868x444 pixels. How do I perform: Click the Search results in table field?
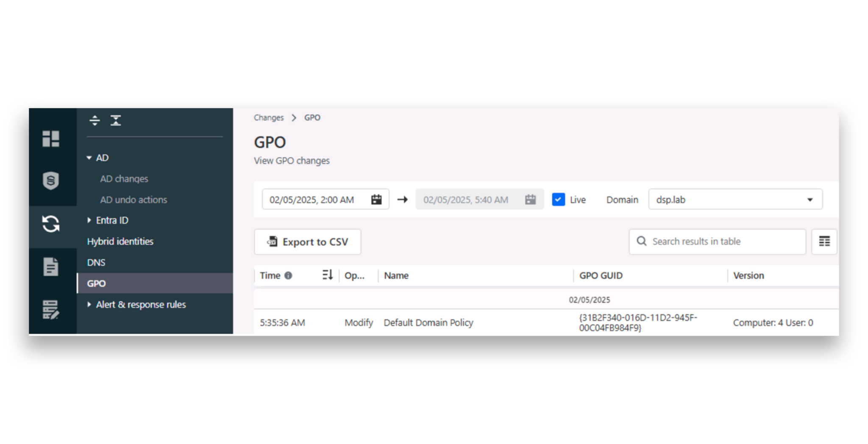coord(716,241)
